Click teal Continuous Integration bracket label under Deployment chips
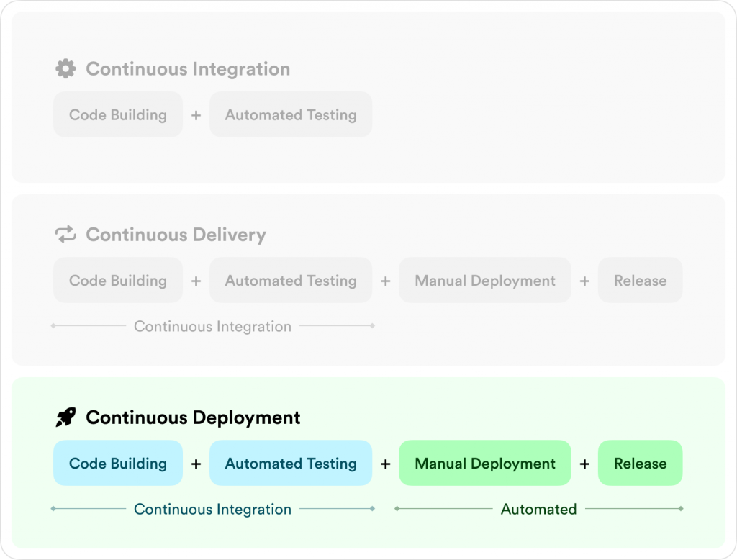The width and height of the screenshot is (737, 560). 212,509
